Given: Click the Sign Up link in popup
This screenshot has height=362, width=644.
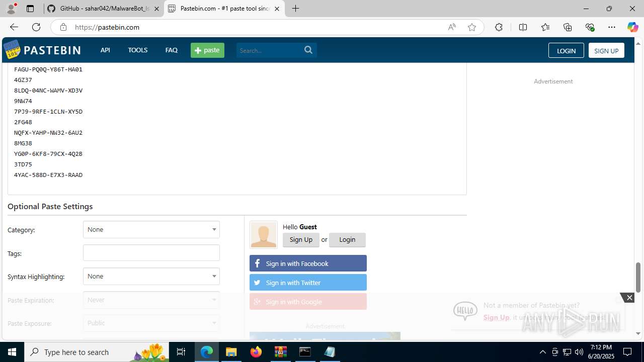Looking at the screenshot, I should pyautogui.click(x=496, y=317).
